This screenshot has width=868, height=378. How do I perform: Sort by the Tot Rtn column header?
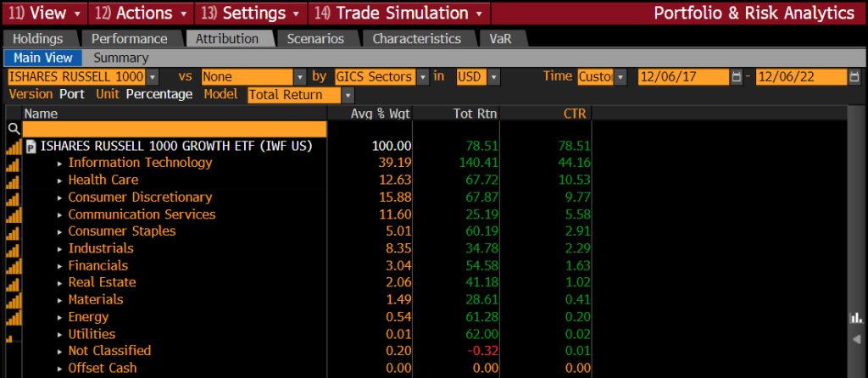(x=456, y=114)
